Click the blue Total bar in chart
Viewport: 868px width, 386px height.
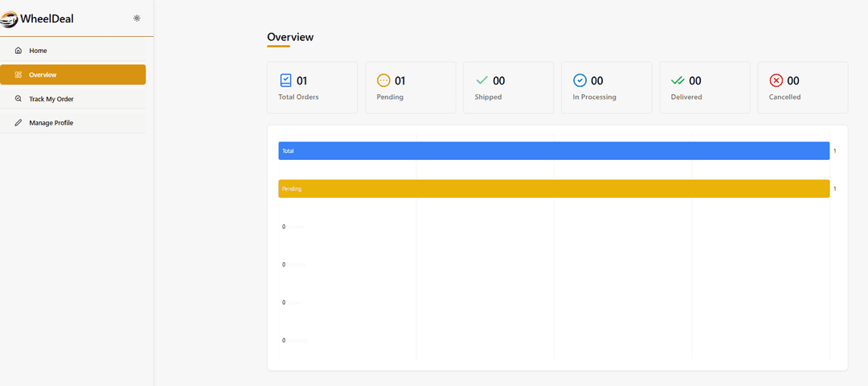(554, 150)
